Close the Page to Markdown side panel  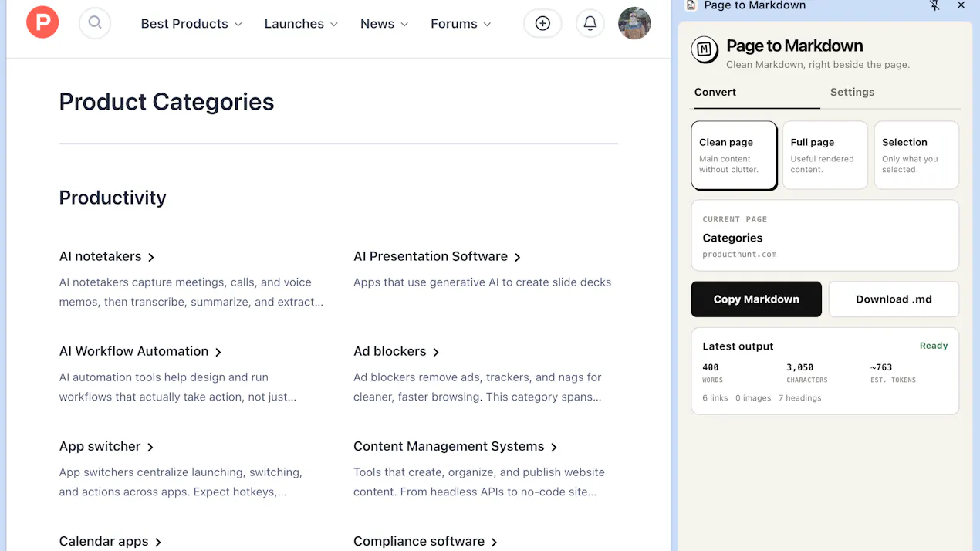pos(961,5)
